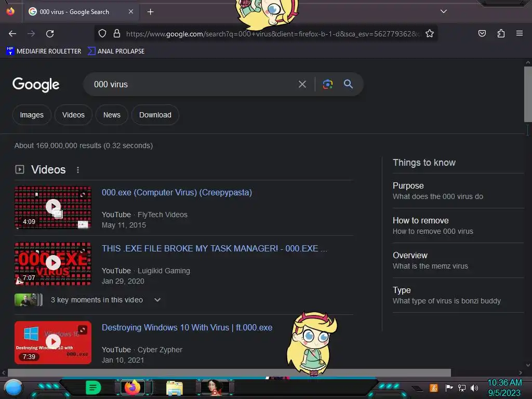
Task: Play the 7:39 Windows 10 video thumbnail
Action: [53, 342]
